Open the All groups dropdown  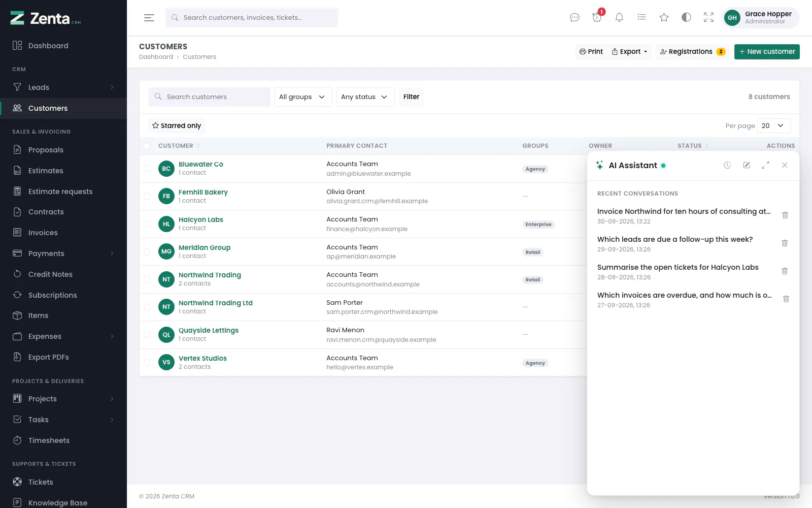(x=303, y=97)
